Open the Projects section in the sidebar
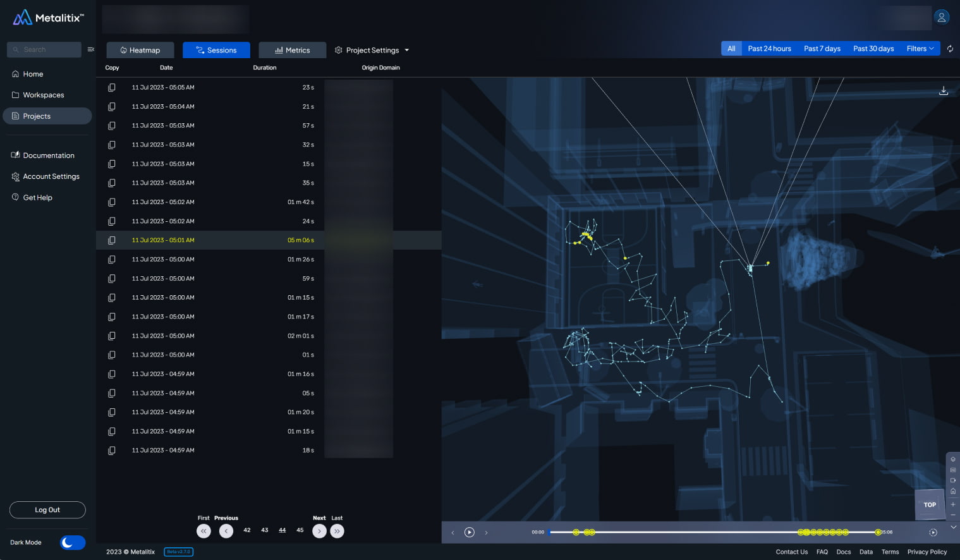The height and width of the screenshot is (560, 960). coord(38,116)
